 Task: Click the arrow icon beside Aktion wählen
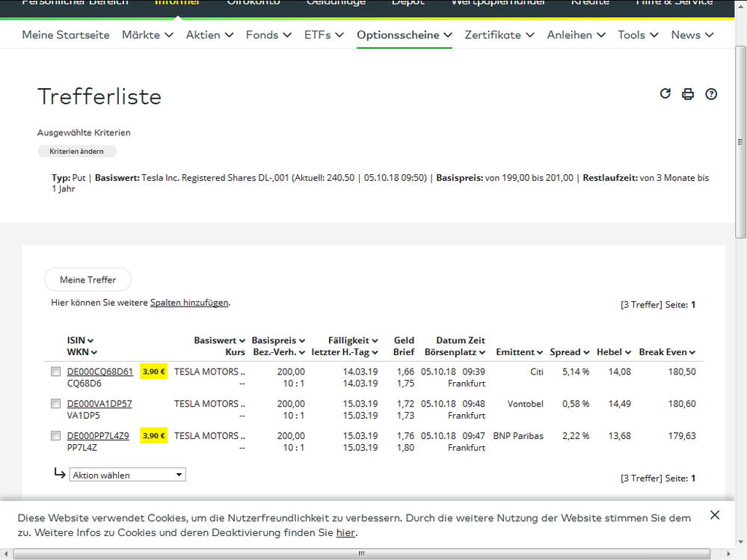coord(60,473)
